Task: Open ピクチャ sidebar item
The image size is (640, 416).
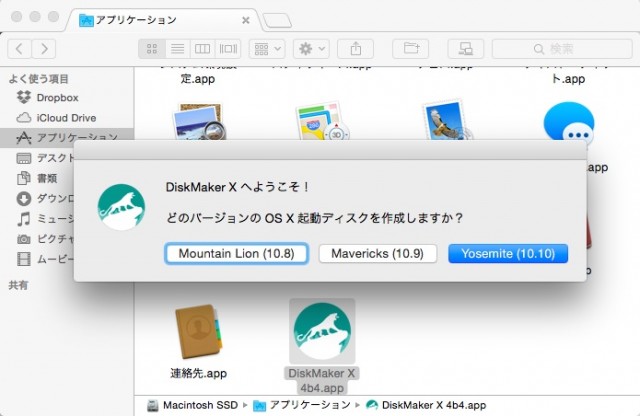Action: tap(45, 239)
